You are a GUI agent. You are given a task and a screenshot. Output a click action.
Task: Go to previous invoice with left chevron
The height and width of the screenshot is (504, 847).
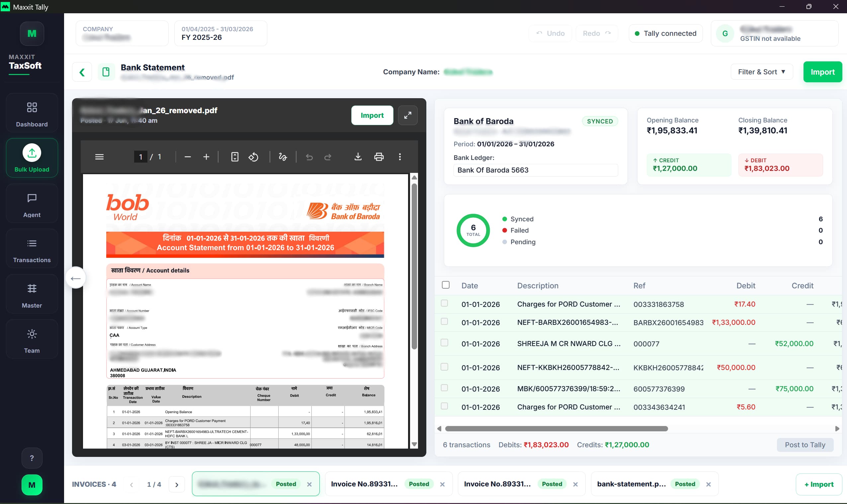131,485
